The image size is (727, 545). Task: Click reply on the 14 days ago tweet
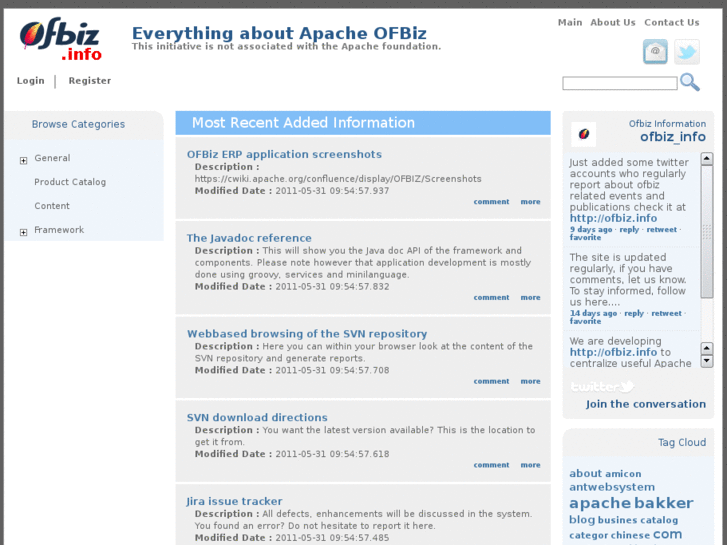pyautogui.click(x=634, y=314)
